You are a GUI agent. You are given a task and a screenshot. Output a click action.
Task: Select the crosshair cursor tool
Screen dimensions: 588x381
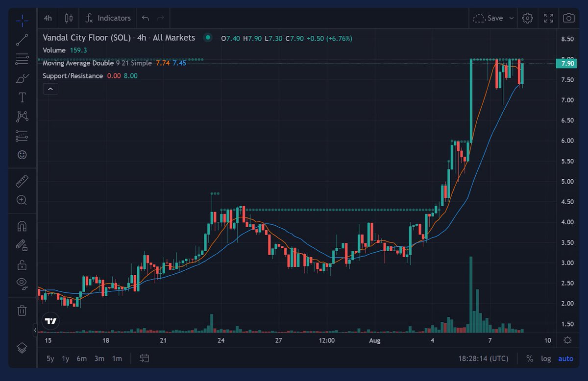pyautogui.click(x=22, y=21)
